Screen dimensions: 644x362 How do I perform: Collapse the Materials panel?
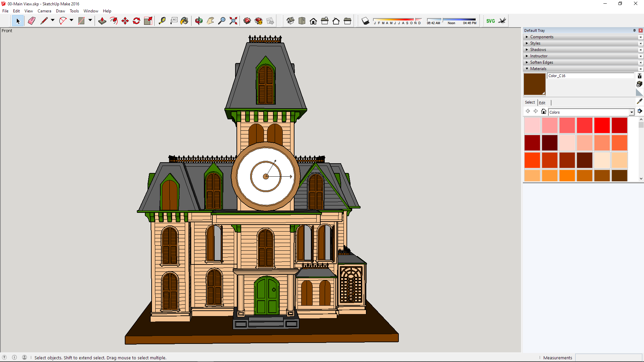[x=538, y=69]
